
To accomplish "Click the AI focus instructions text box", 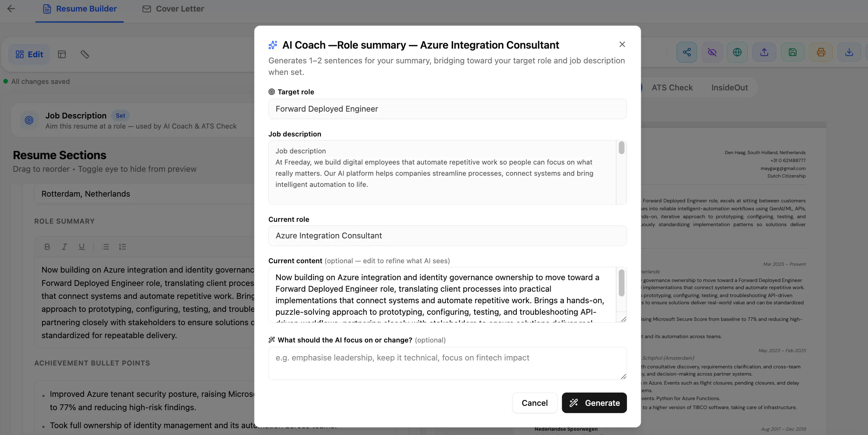I will [447, 363].
